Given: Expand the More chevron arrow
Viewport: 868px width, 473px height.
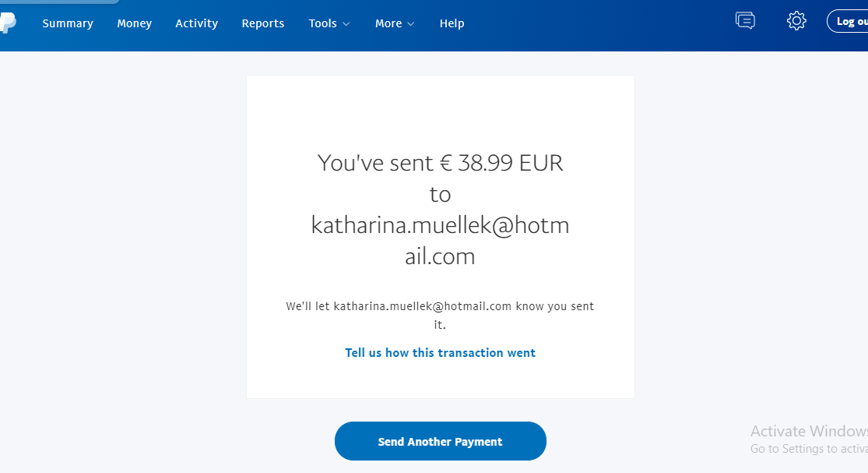Looking at the screenshot, I should 411,24.
